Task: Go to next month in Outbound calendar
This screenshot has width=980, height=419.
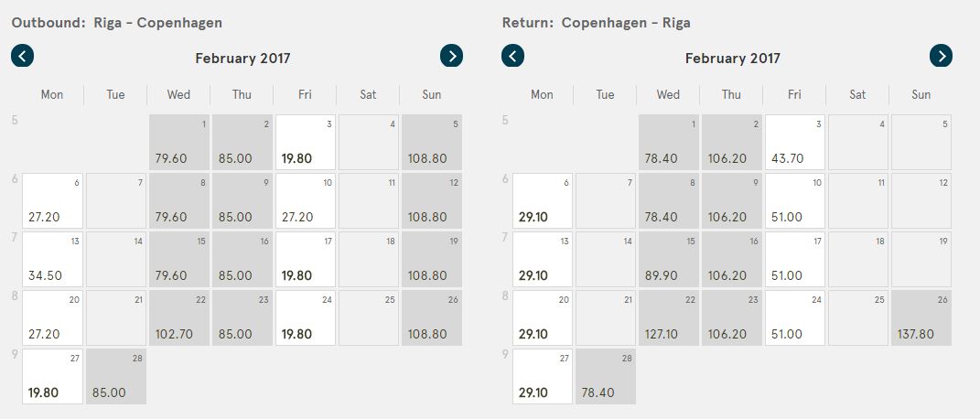Action: click(x=451, y=56)
